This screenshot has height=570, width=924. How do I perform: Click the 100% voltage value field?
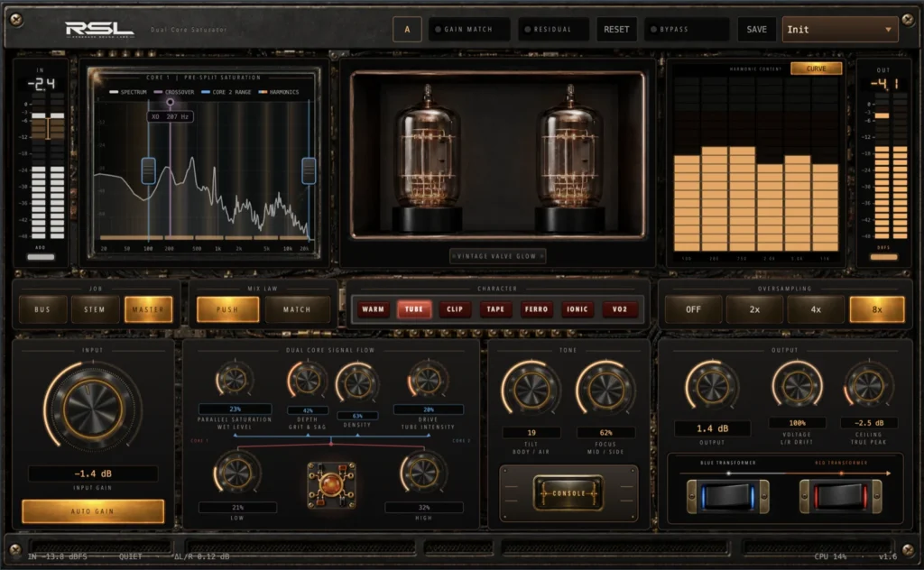798,423
